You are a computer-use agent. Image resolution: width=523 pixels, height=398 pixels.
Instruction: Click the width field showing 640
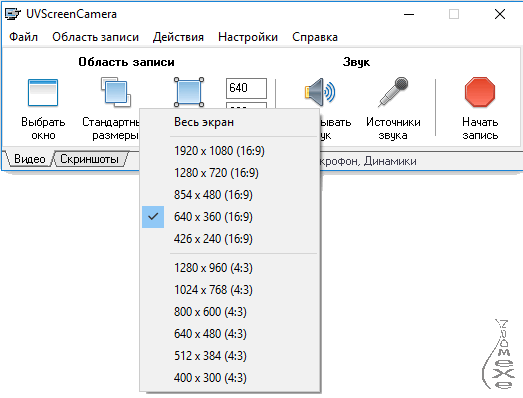click(x=246, y=88)
